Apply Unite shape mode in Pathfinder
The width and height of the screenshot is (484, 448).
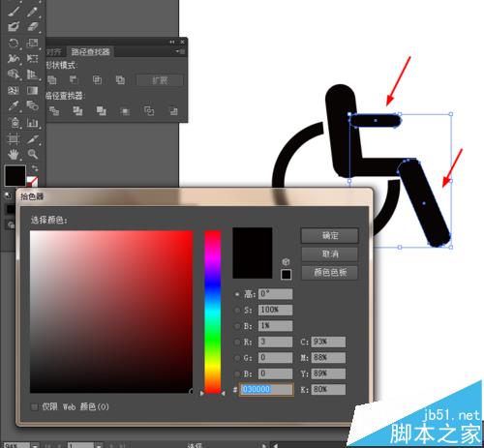pyautogui.click(x=52, y=79)
